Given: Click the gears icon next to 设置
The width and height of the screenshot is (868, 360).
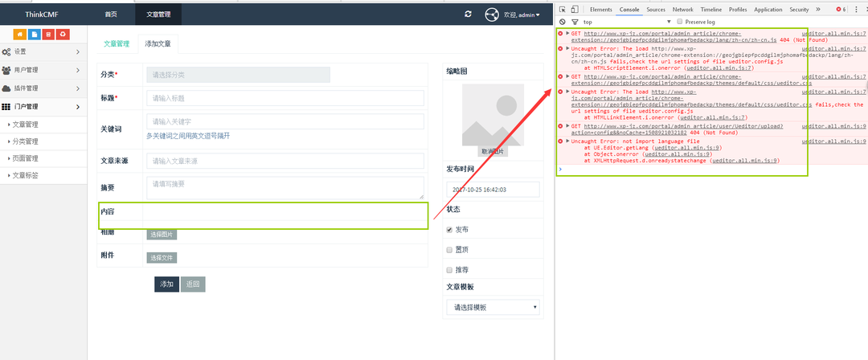Looking at the screenshot, I should (x=6, y=52).
